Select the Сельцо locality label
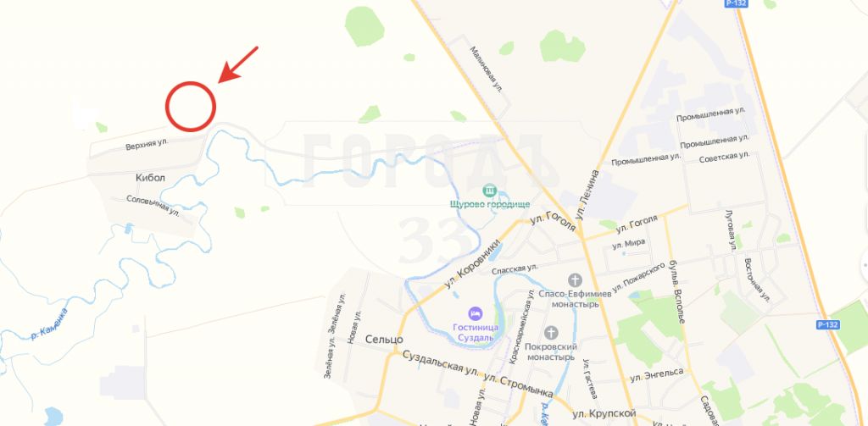The image size is (868, 426). pos(384,339)
